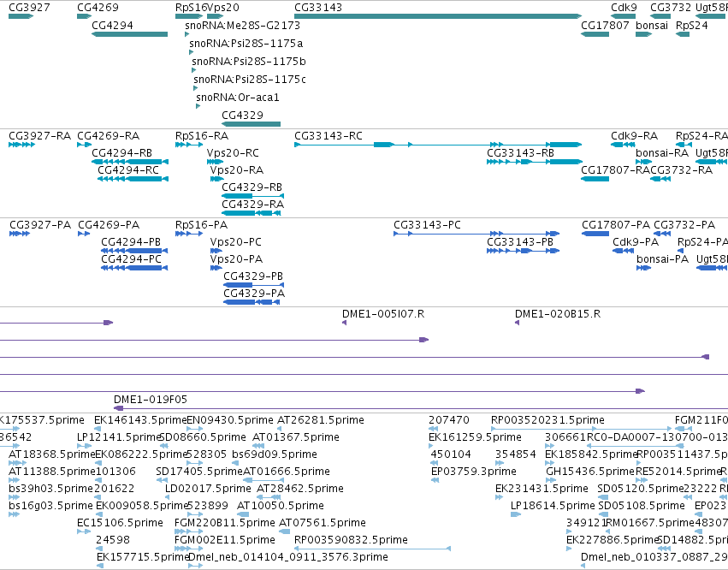
Task: Select the CG17807 gene label
Action: click(605, 26)
